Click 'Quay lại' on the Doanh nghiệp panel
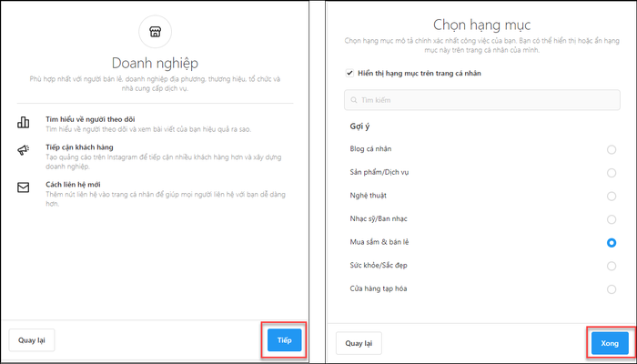The image size is (637, 364). (32, 340)
